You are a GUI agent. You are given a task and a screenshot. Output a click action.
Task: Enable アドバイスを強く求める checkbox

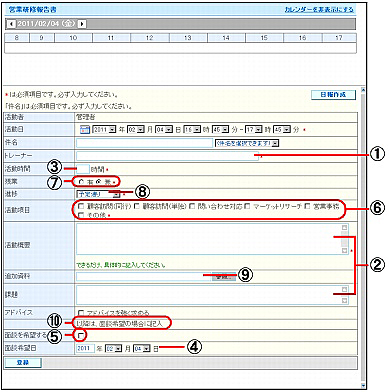(81, 313)
